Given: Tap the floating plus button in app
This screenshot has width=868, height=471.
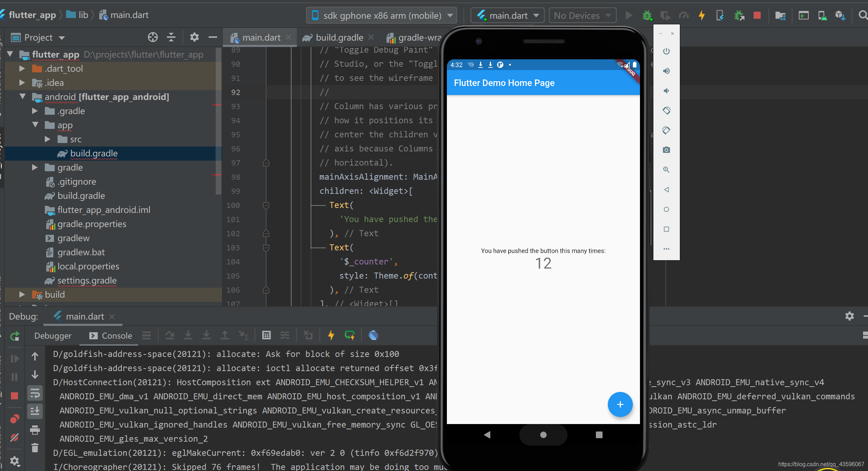Looking at the screenshot, I should 620,404.
